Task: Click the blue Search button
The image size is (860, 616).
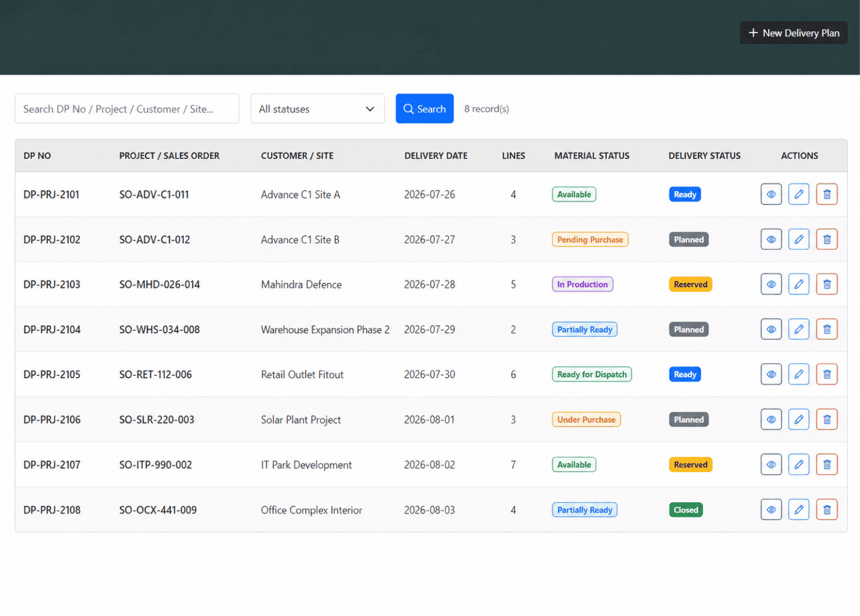Action: pyautogui.click(x=424, y=109)
